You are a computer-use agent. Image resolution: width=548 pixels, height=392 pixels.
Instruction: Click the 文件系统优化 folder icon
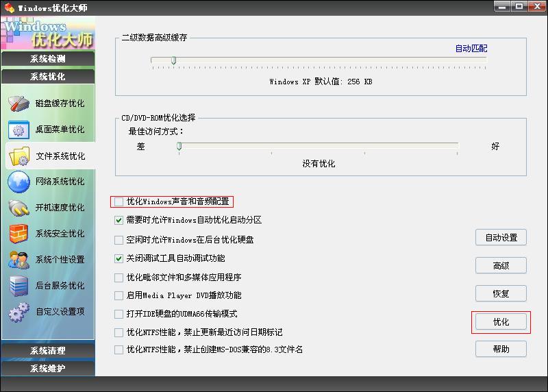click(x=19, y=156)
